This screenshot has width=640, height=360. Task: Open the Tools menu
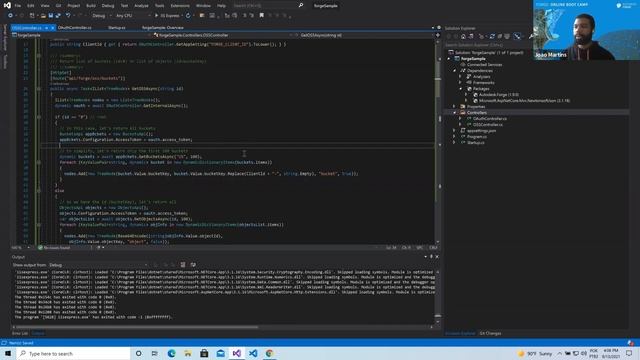(x=160, y=6)
